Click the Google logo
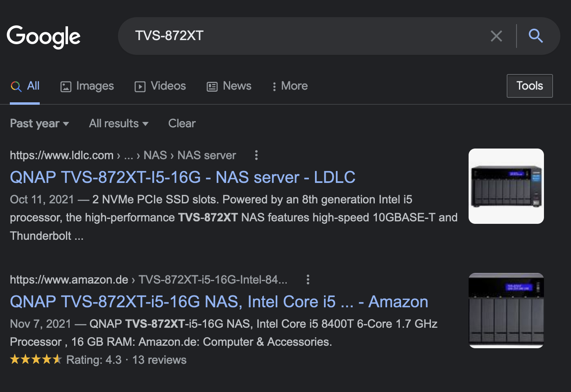The width and height of the screenshot is (571, 392). click(44, 37)
